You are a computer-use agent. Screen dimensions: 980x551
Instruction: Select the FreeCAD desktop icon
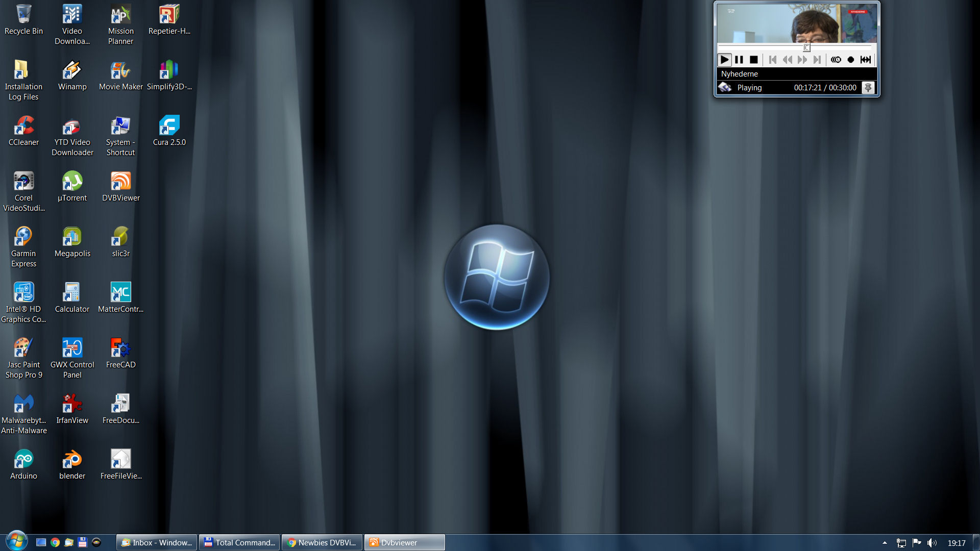121,353
